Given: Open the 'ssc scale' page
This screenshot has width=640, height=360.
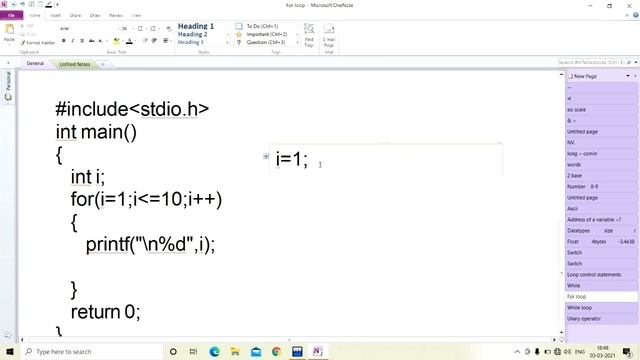Looking at the screenshot, I should 601,110.
